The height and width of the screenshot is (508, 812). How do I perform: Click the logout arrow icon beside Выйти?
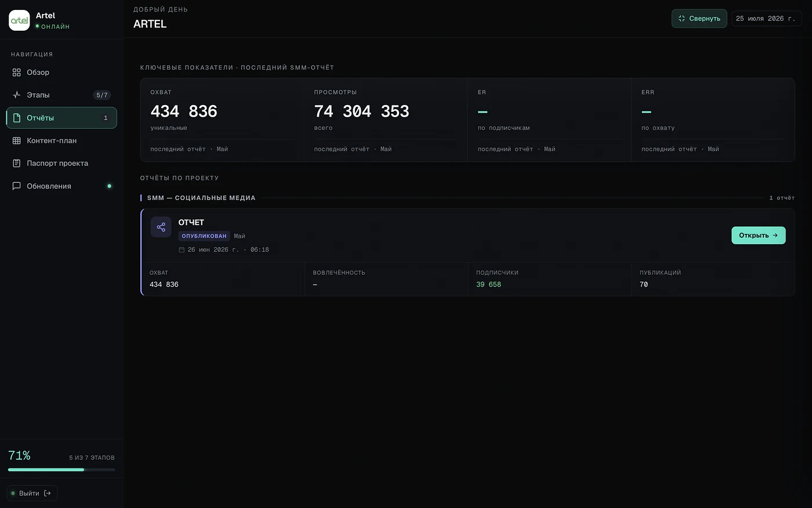48,494
